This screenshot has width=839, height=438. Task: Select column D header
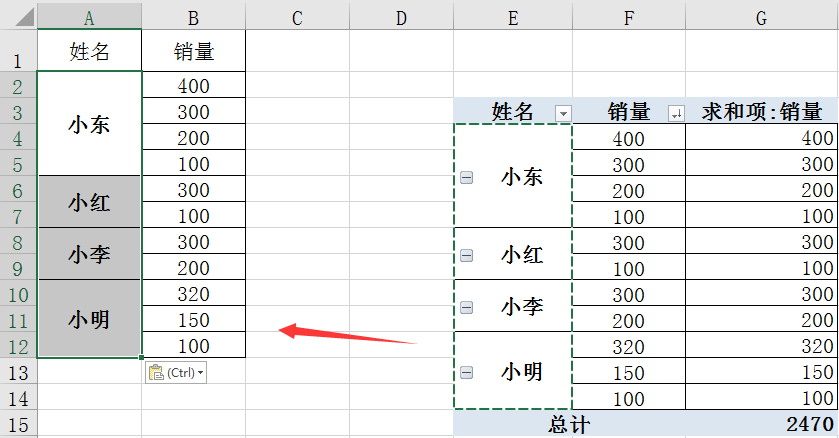(x=401, y=18)
